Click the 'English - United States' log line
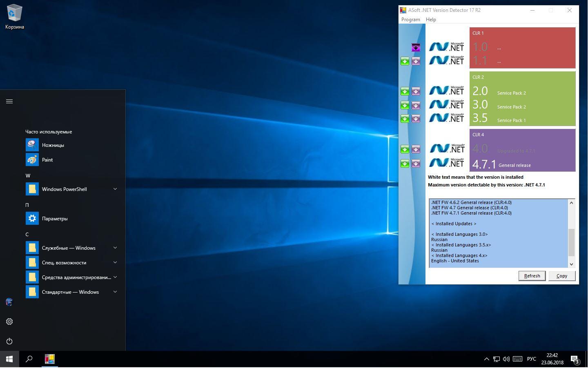Screen dimensions: 588x368 pyautogui.click(x=455, y=261)
